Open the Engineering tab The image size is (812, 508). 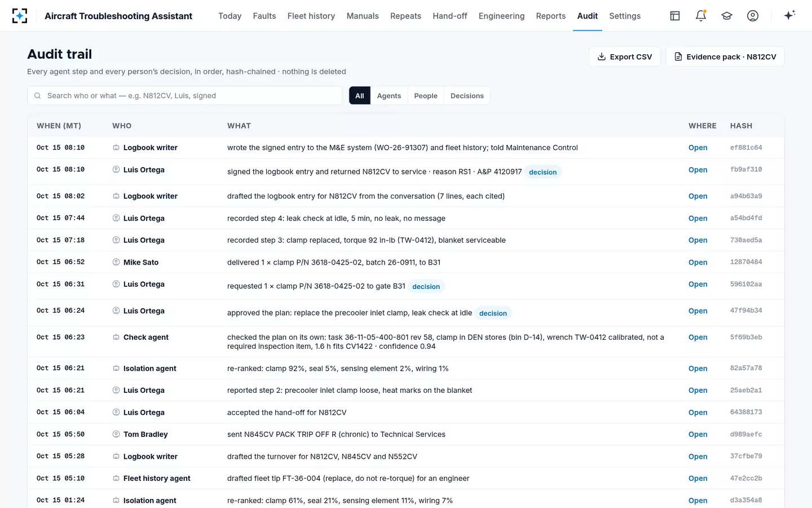coord(501,16)
